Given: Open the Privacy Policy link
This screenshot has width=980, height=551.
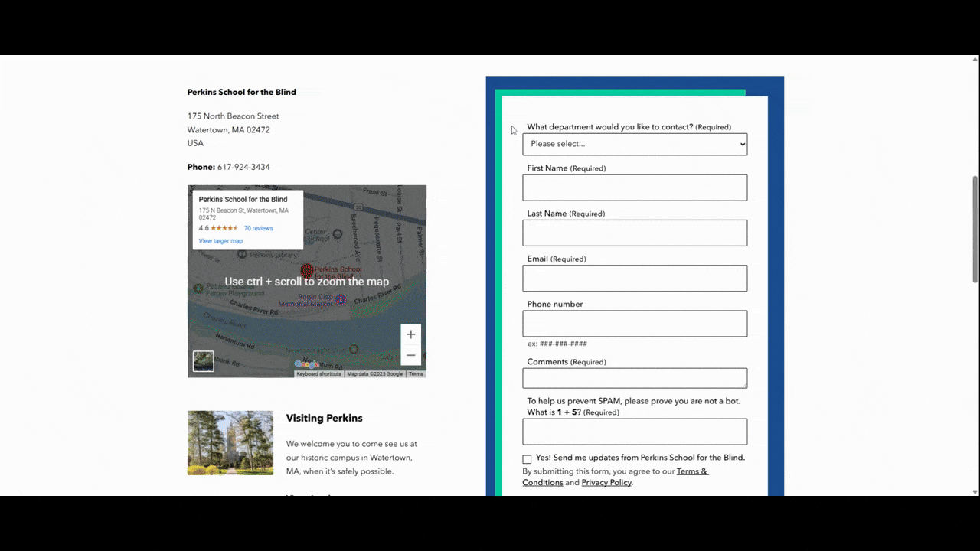Looking at the screenshot, I should click(x=606, y=483).
